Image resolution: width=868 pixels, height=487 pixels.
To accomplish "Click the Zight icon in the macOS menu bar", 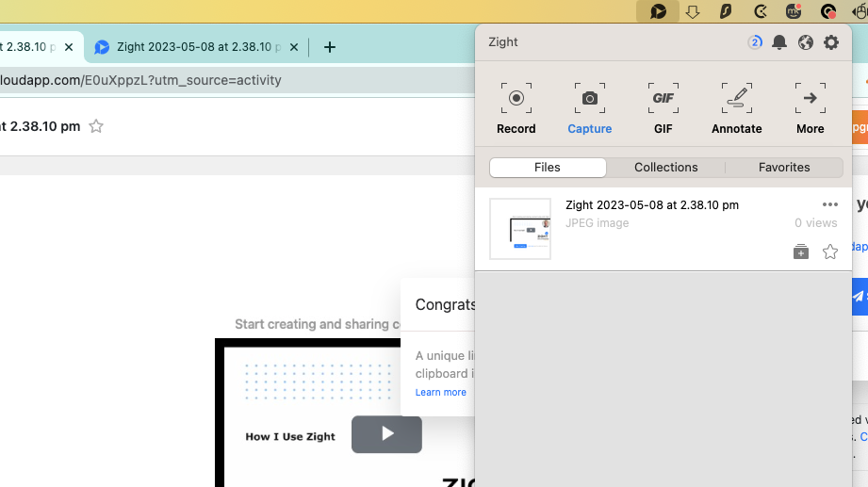I will click(658, 11).
